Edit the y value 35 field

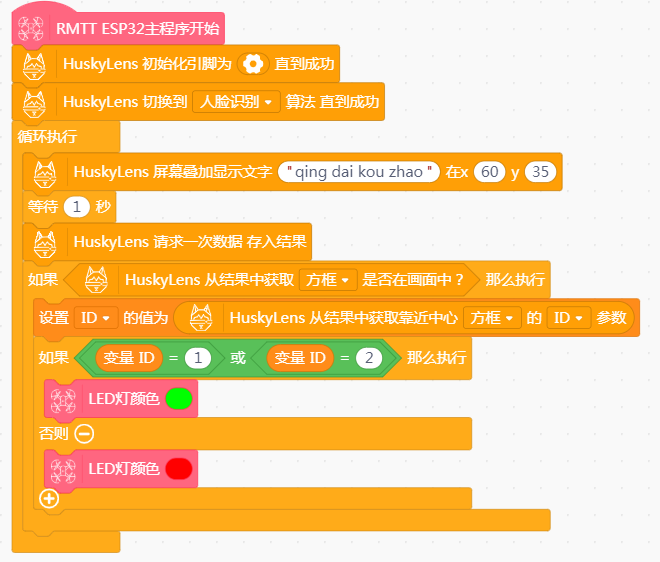coord(540,172)
